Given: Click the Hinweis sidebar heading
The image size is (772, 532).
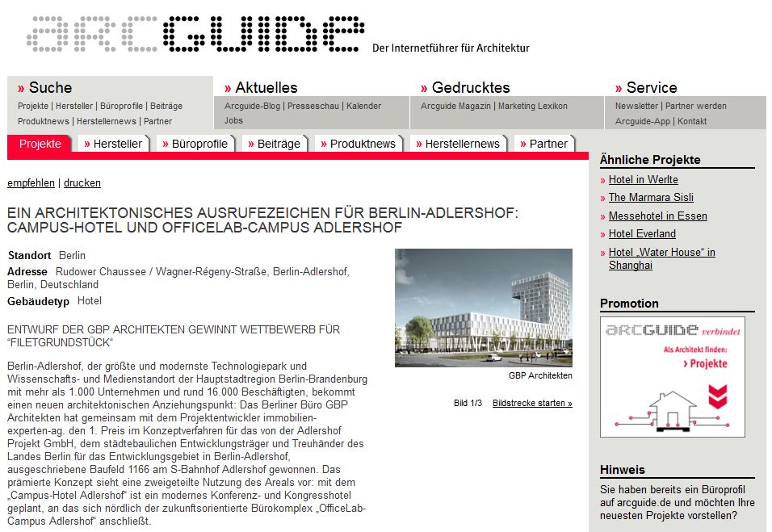Looking at the screenshot, I should (x=623, y=470).
